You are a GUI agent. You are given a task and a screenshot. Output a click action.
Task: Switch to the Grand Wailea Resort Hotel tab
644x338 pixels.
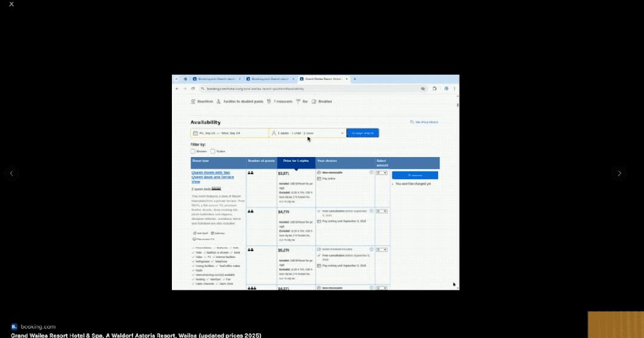[x=323, y=79]
